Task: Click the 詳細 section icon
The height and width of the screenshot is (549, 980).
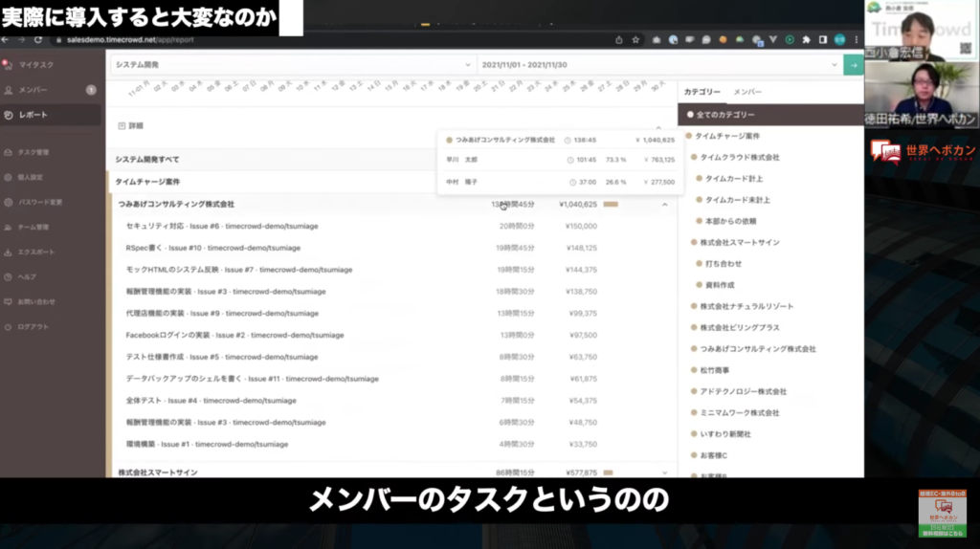Action: pos(122,126)
